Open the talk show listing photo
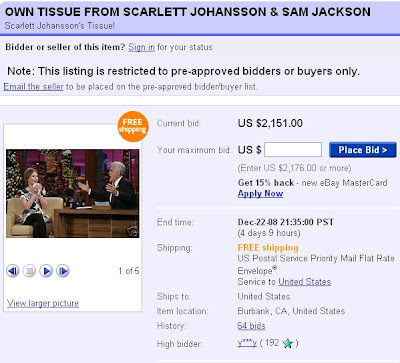Viewport: 400px width, 363px height. pyautogui.click(x=73, y=193)
